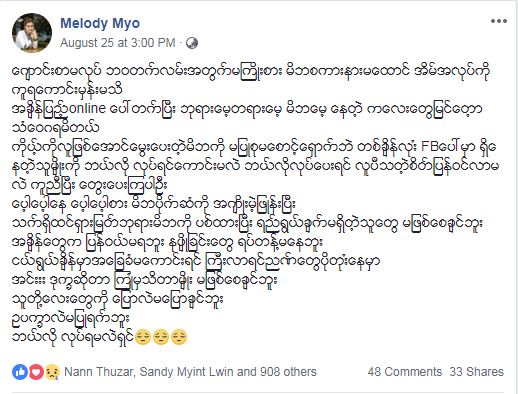This screenshot has width=518, height=394.
Task: Click the first relieved-face emoji in the post
Action: (x=143, y=337)
